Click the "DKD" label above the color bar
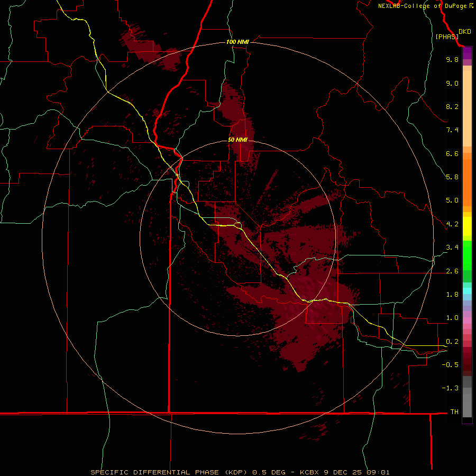 click(465, 32)
